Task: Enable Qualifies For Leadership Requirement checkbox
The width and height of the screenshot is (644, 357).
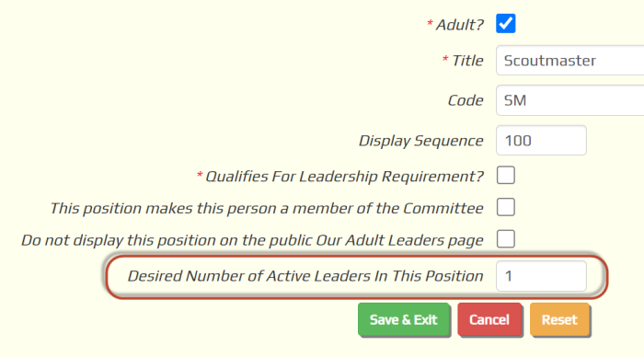Action: point(506,176)
